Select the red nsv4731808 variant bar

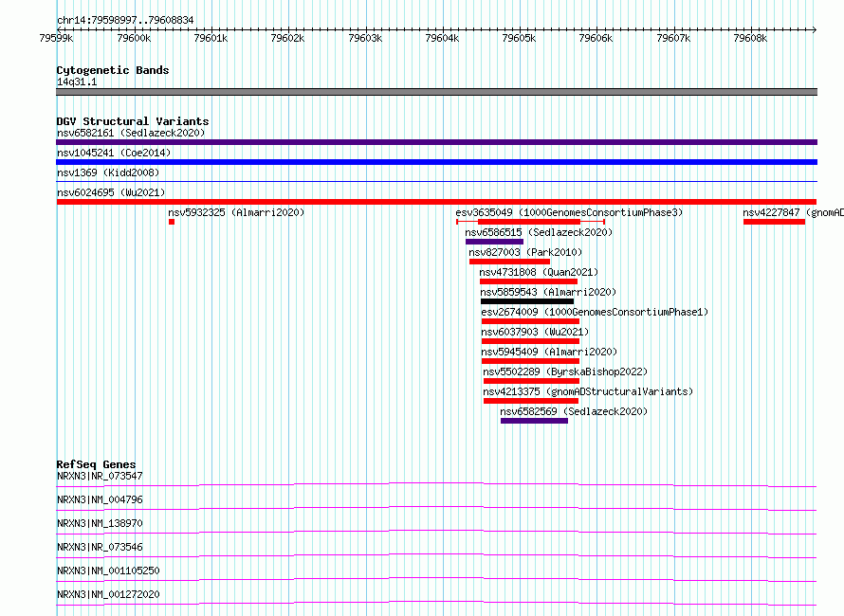[528, 281]
